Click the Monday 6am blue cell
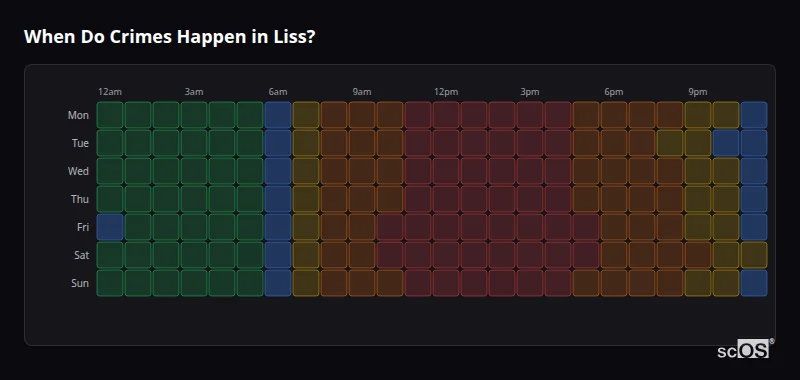The image size is (800, 380). click(278, 115)
